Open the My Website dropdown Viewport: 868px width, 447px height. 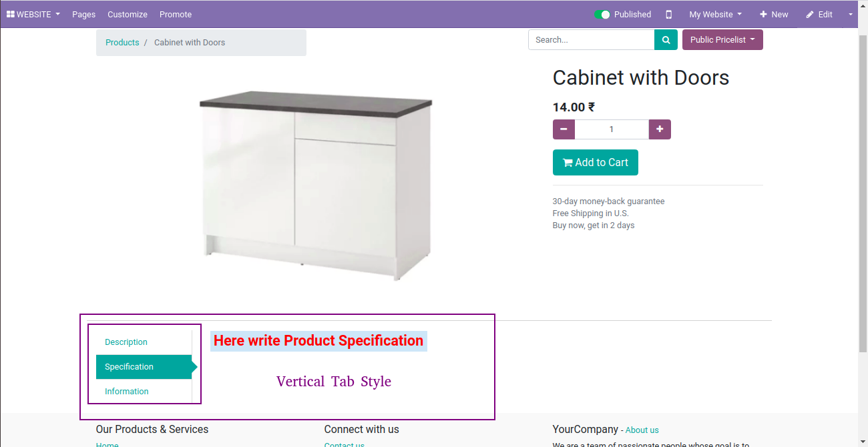pos(716,14)
